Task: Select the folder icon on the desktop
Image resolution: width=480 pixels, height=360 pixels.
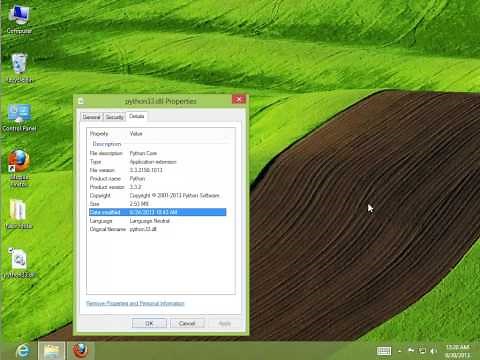Action: 19,214
